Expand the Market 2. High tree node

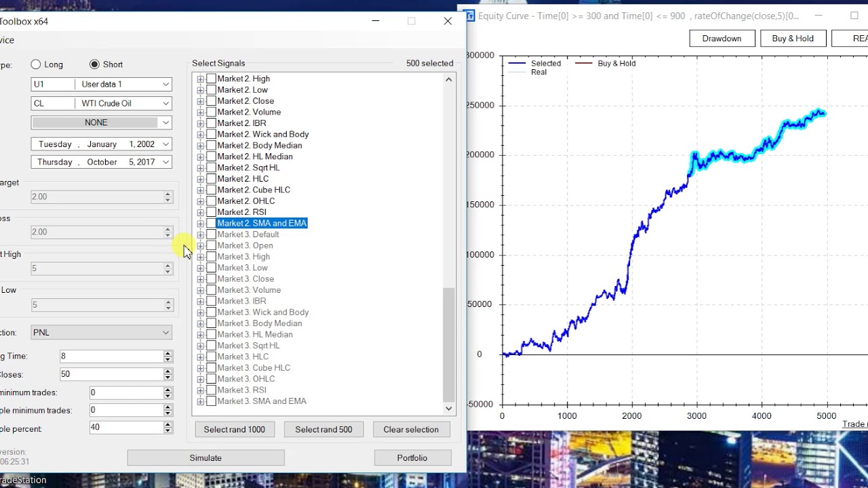201,79
